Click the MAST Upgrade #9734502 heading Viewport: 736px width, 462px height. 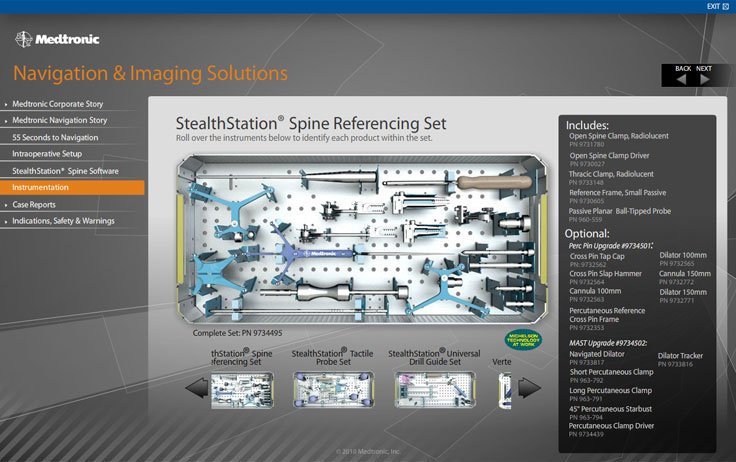tap(608, 343)
